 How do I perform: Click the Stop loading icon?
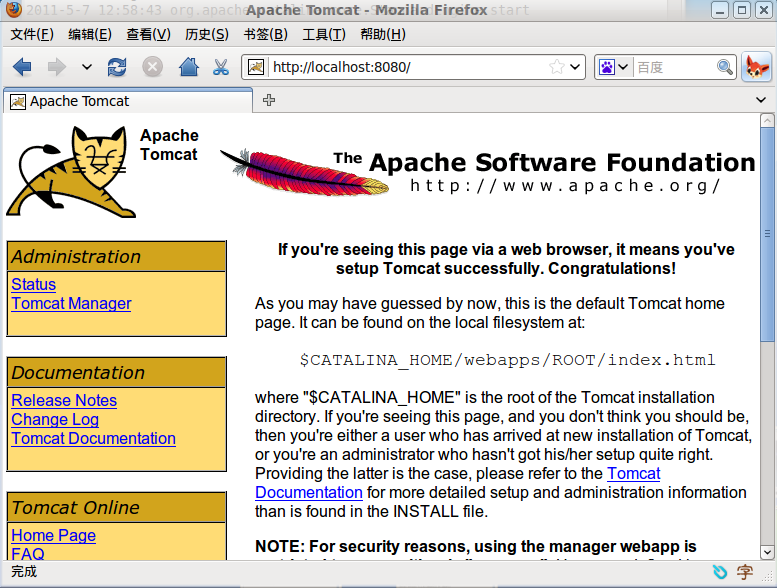coord(153,67)
